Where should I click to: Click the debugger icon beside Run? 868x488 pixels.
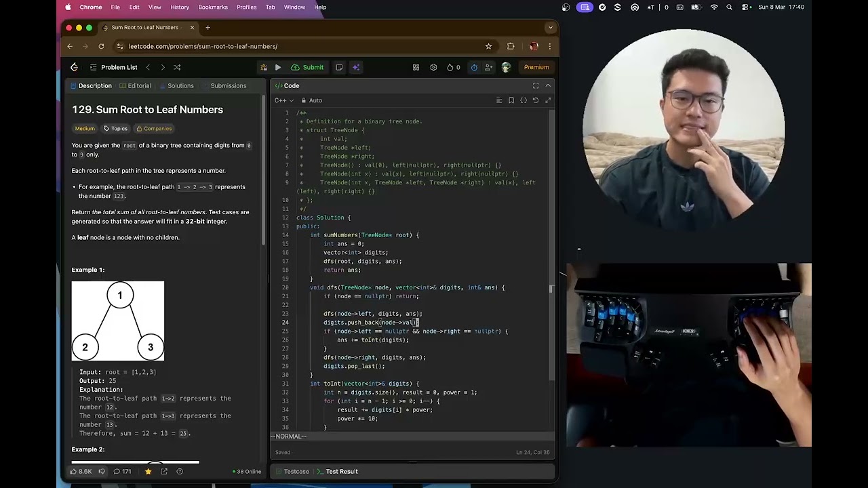tap(263, 67)
